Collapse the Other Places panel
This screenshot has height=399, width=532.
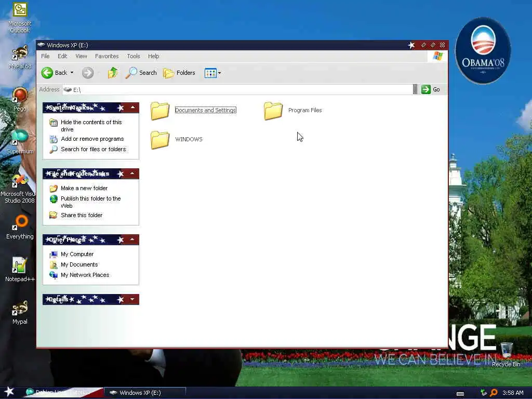[x=132, y=240]
